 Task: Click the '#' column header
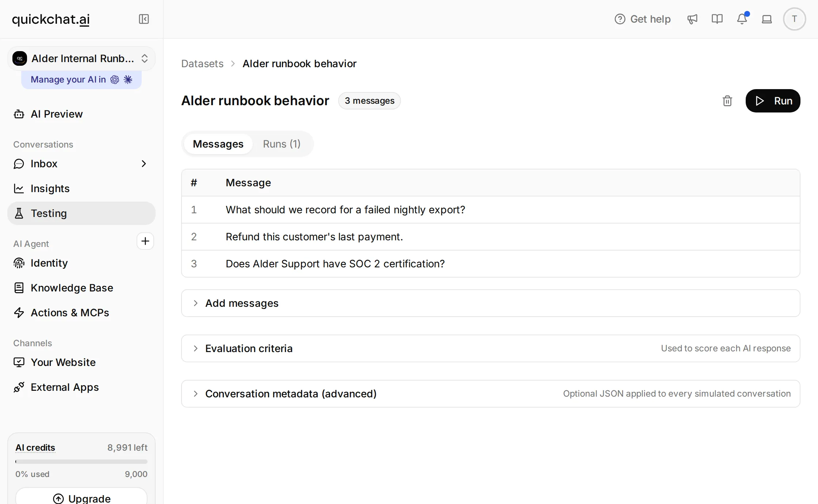click(x=194, y=183)
